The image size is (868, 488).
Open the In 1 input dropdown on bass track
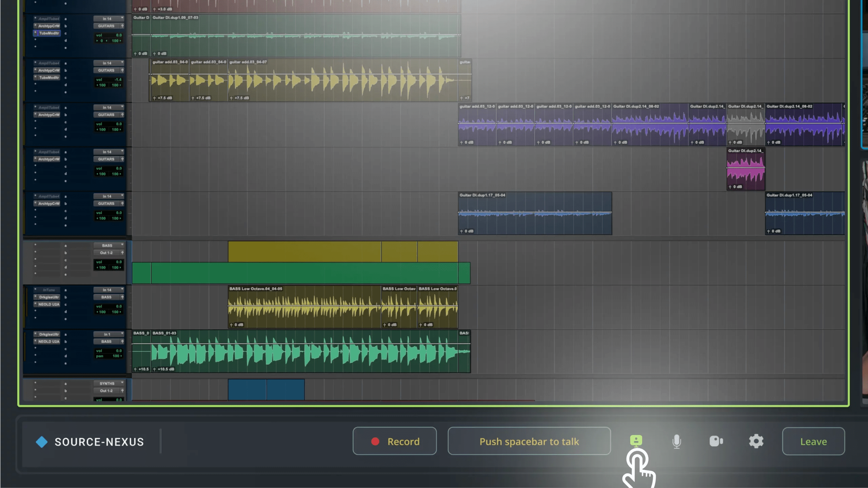108,334
